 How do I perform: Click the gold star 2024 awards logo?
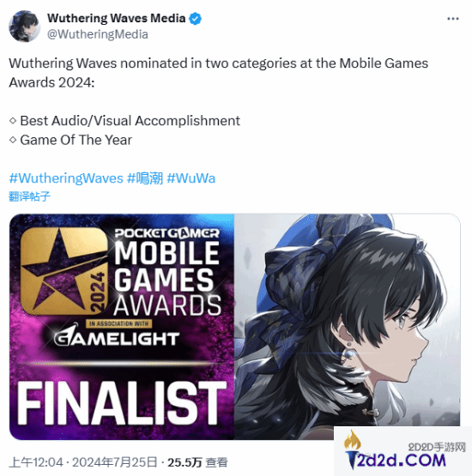pyautogui.click(x=64, y=271)
